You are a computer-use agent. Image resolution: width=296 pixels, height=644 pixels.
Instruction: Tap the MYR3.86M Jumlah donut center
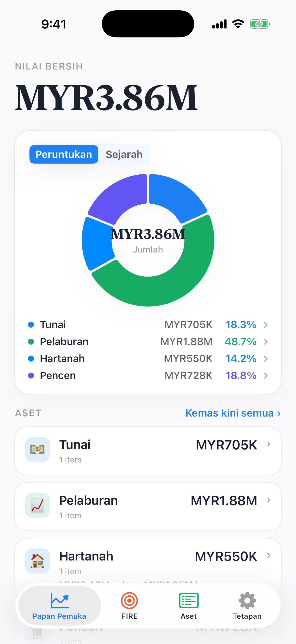pos(148,240)
